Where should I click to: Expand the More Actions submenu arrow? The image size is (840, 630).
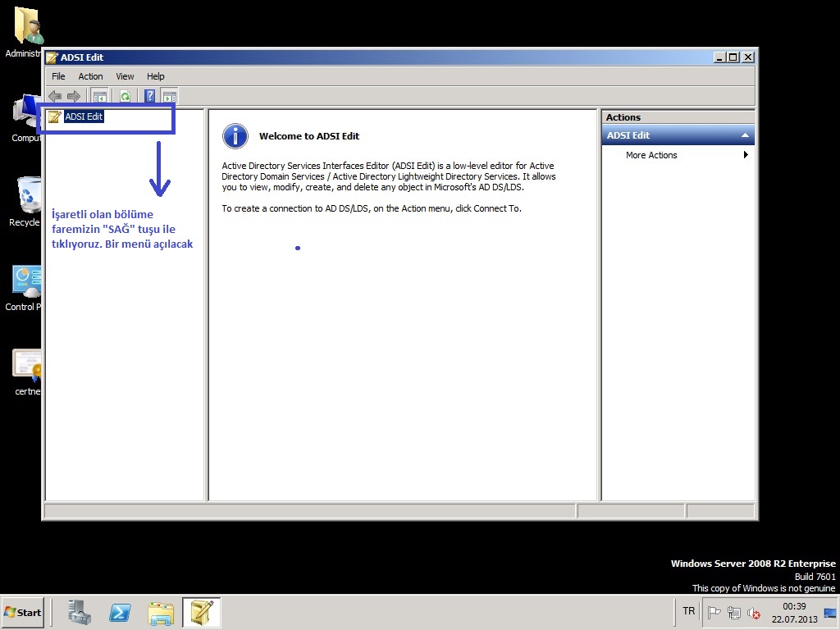[x=746, y=155]
